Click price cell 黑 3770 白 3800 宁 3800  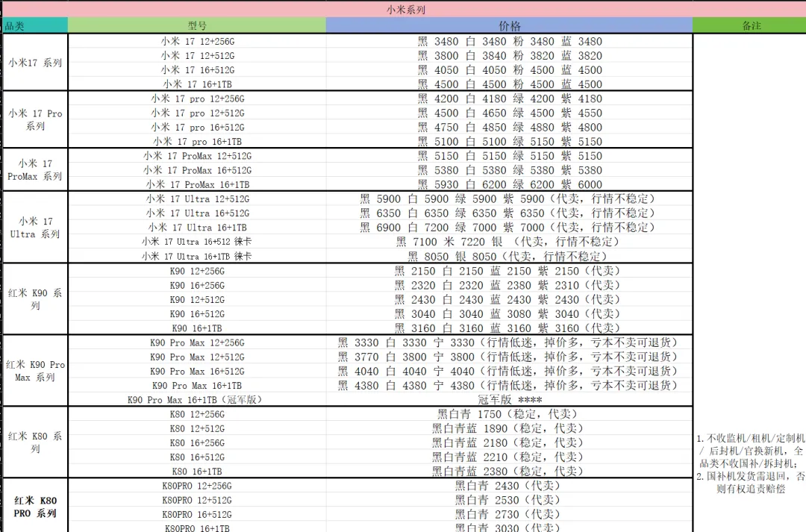[509, 357]
